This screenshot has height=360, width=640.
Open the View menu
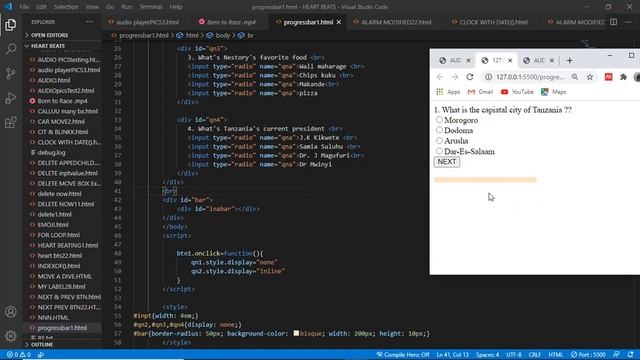point(92,7)
